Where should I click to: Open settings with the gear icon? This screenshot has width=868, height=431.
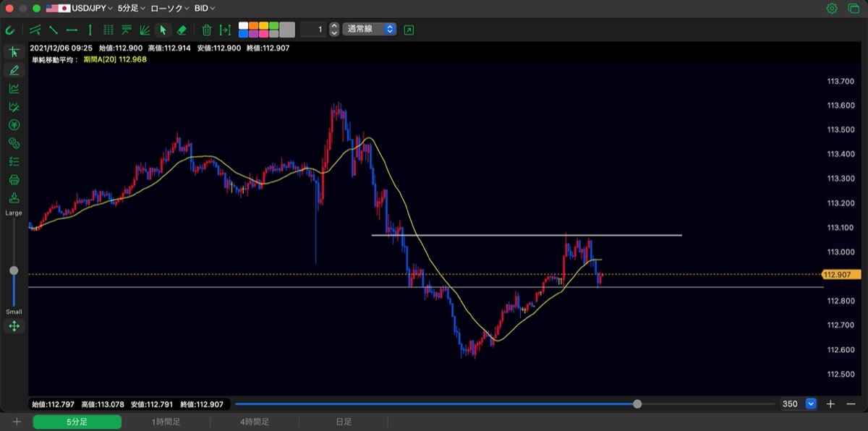click(832, 9)
